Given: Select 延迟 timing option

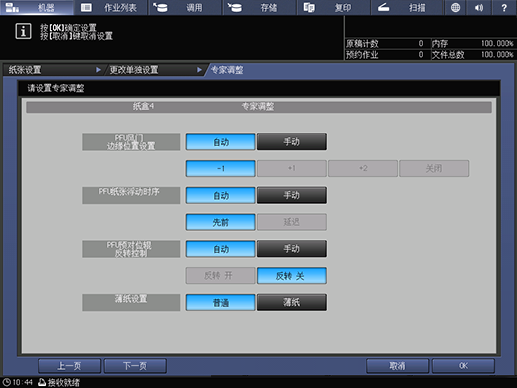Looking at the screenshot, I should click(x=292, y=222).
